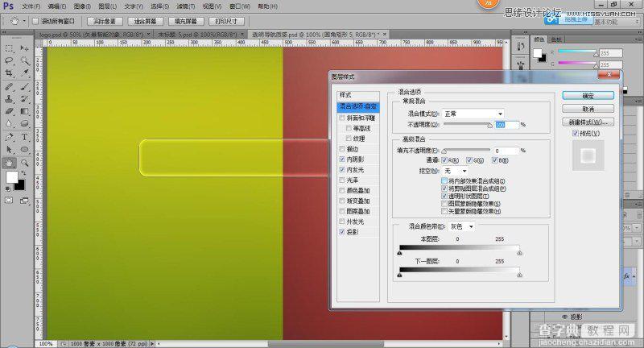Click 不透明度 opacity slider handle

point(489,126)
